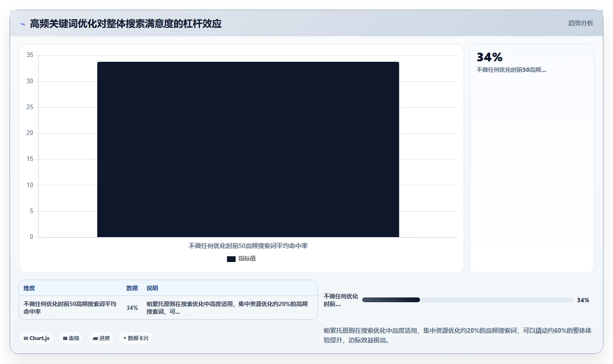
Task: Select the 表格 chip
Action: point(71,338)
